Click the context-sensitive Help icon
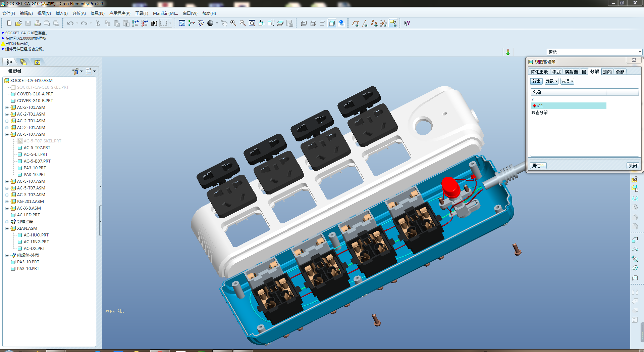This screenshot has height=352, width=644. (407, 23)
